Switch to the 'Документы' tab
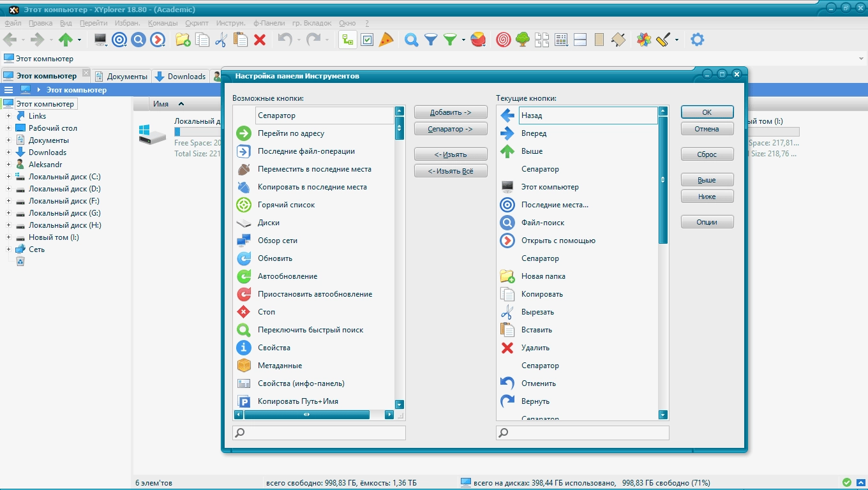Screen dimensions: 868x490 [x=121, y=76]
